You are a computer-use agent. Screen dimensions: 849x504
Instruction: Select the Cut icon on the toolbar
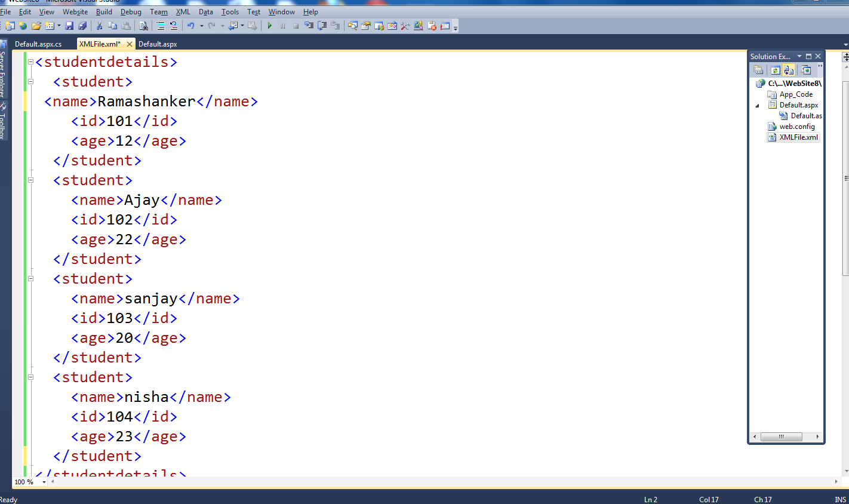pos(99,25)
